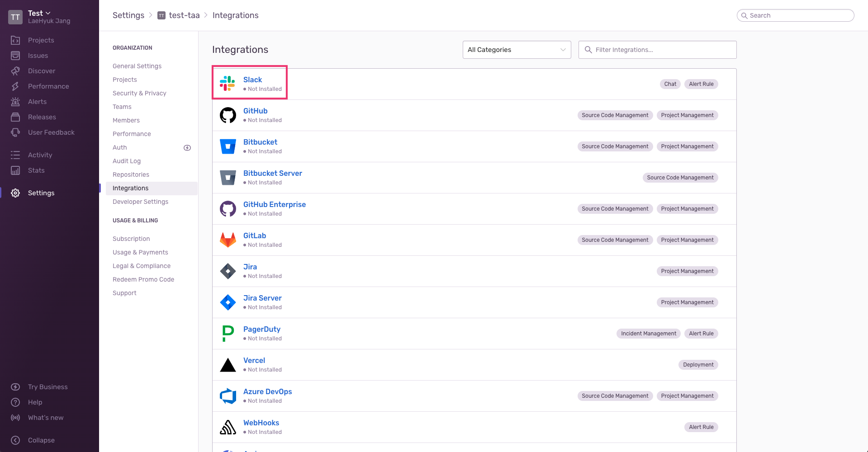
Task: Open Redeem Promo Code
Action: pyautogui.click(x=143, y=279)
